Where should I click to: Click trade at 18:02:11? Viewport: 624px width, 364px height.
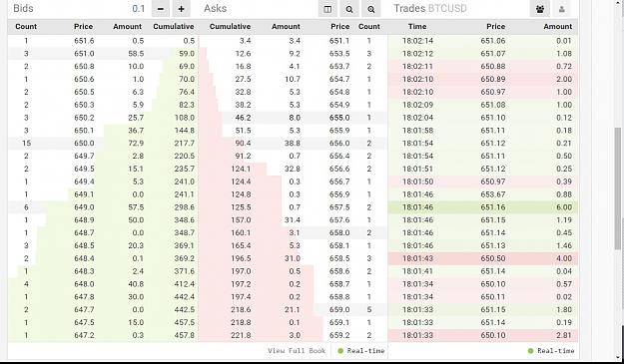click(x=417, y=67)
